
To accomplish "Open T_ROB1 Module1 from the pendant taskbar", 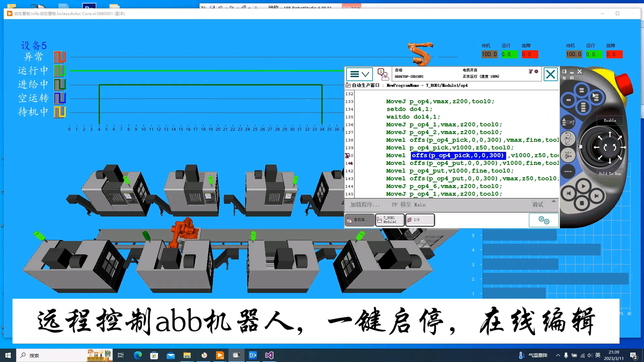I will tap(389, 220).
